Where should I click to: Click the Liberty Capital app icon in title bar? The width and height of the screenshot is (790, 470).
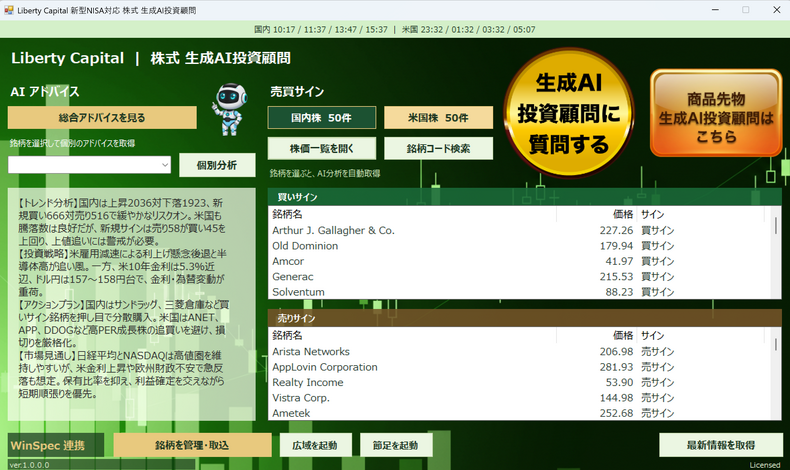pos(9,10)
